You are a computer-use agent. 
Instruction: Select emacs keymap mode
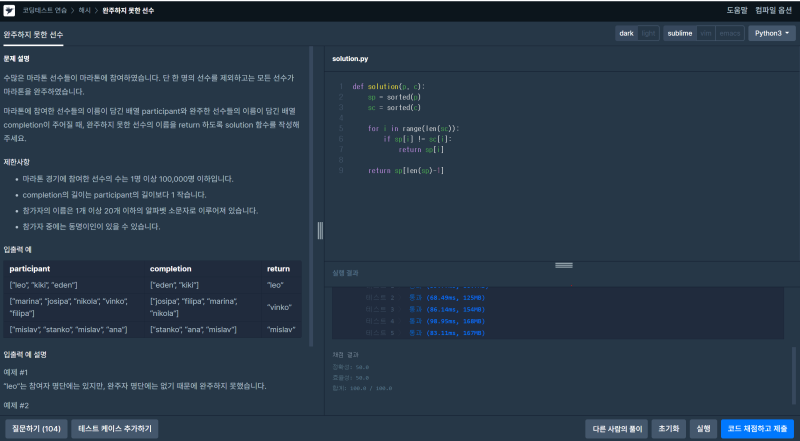[730, 34]
